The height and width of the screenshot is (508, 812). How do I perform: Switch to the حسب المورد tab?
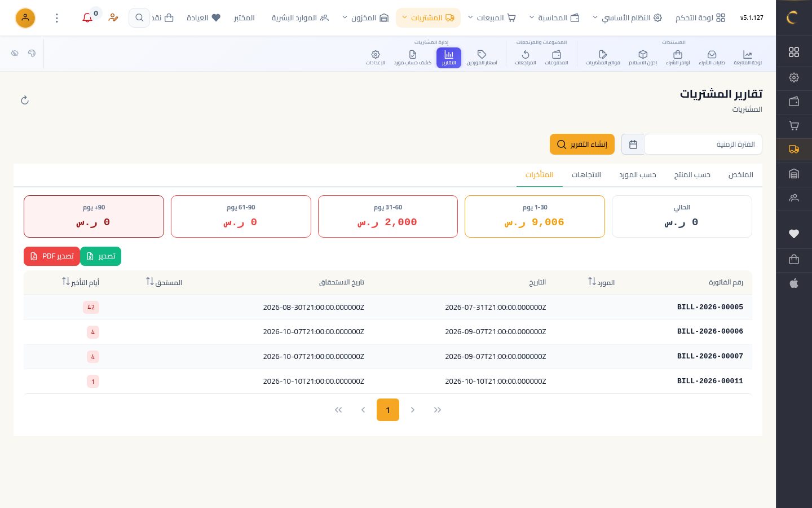(638, 175)
